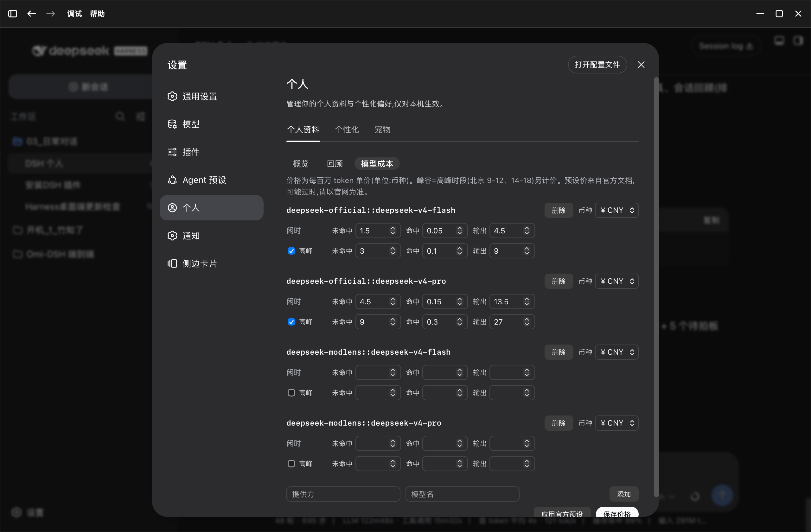Viewport: 811px width, 532px height.
Task: Switch to the 个人资料 tab
Action: [303, 130]
